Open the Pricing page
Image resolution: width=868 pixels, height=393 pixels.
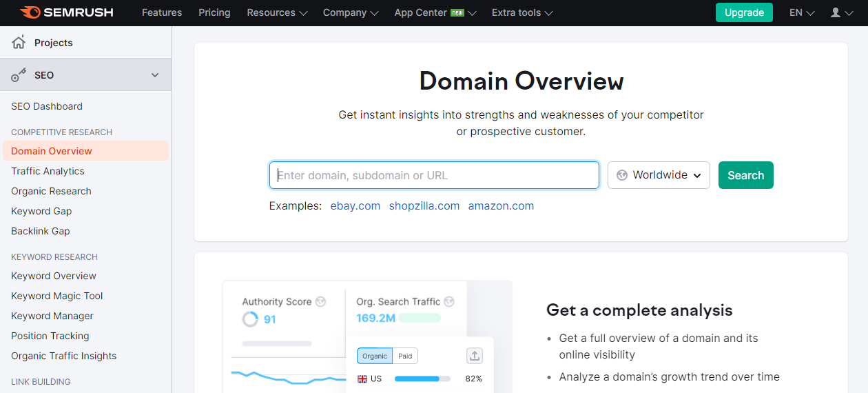click(x=214, y=12)
